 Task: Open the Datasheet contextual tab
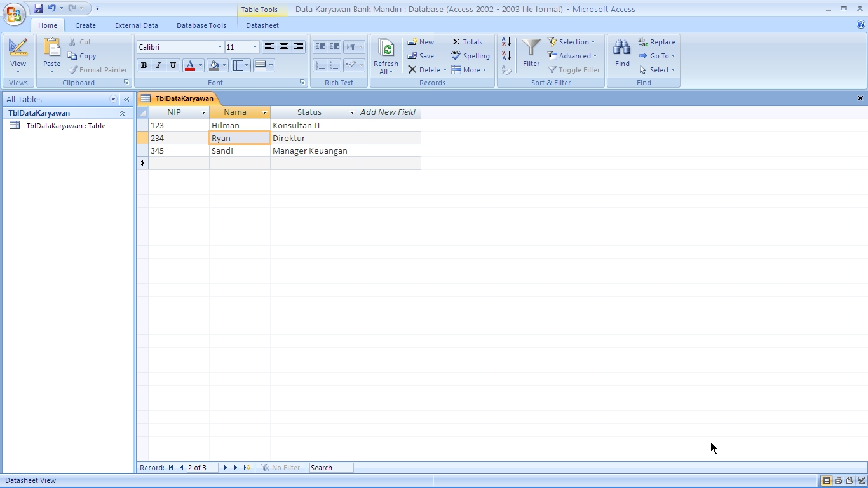tap(262, 25)
